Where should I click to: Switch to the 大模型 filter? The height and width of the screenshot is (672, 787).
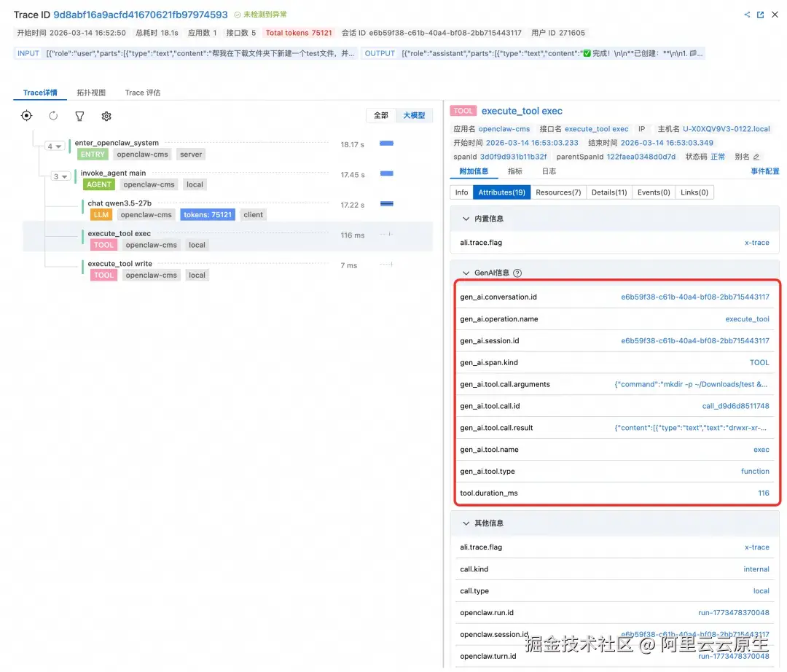coord(414,115)
